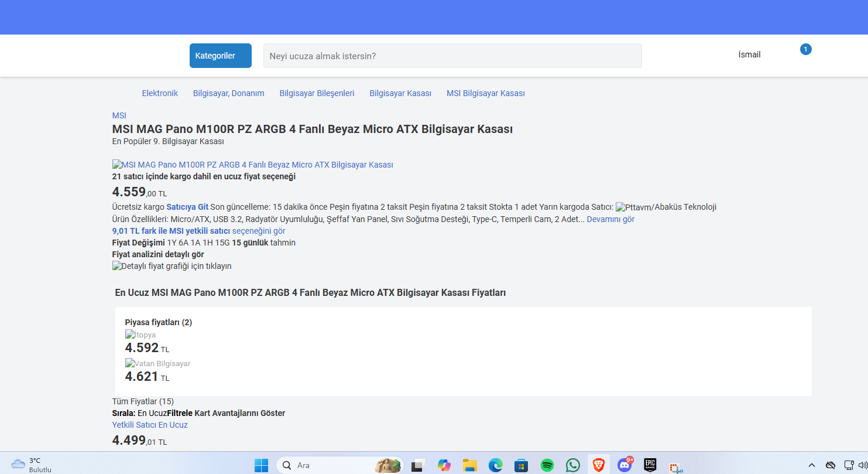The width and height of the screenshot is (868, 474).
Task: Go to MSI Bilgisayar Kasası breadcrumb
Action: click(486, 93)
